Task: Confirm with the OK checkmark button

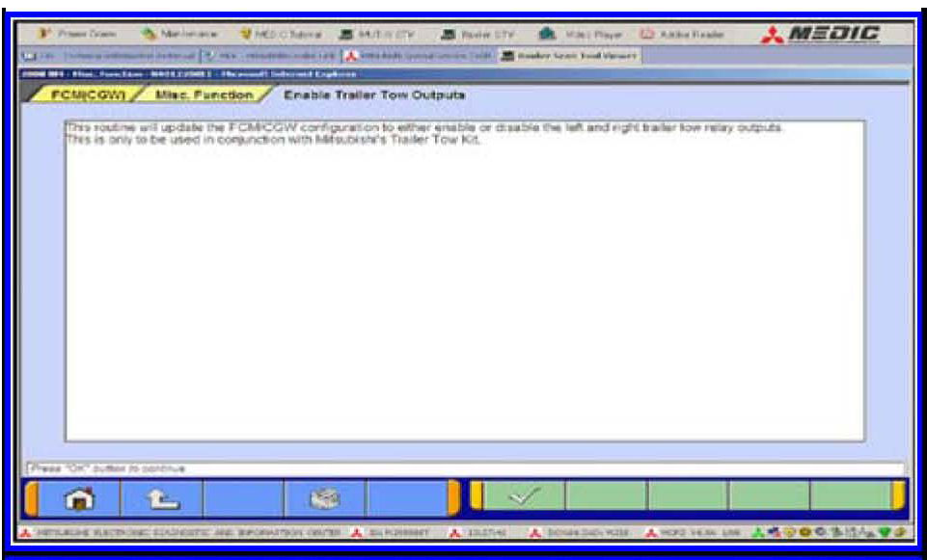Action: pos(522,497)
